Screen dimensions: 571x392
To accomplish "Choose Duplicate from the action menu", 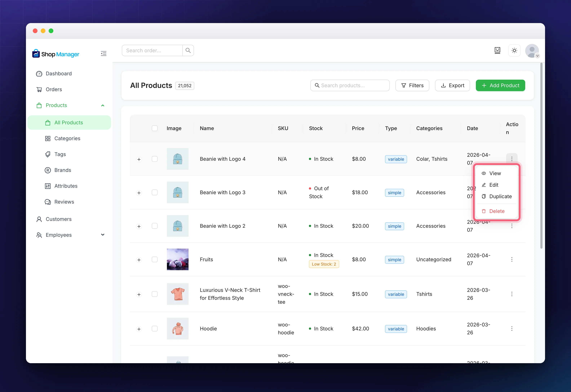I will pyautogui.click(x=497, y=197).
